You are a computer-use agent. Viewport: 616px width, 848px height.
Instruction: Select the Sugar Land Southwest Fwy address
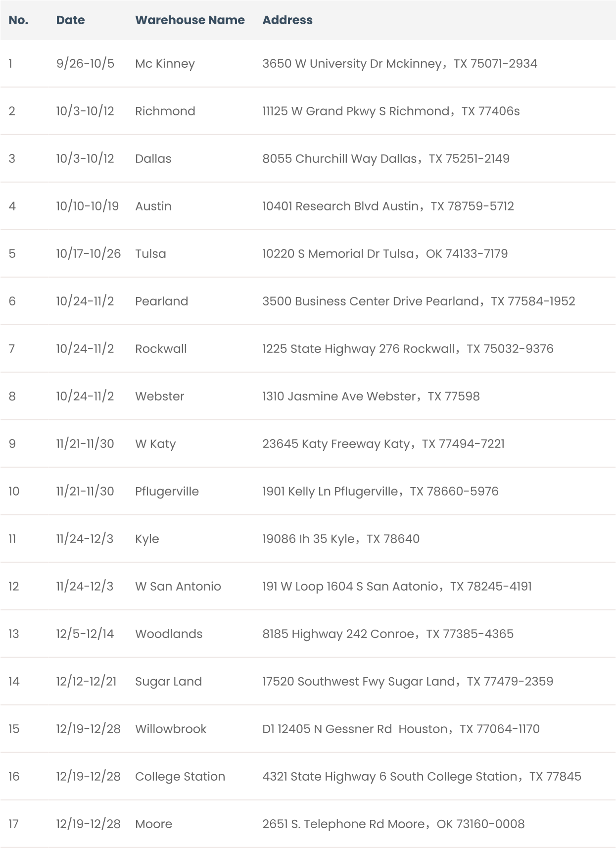click(x=408, y=682)
